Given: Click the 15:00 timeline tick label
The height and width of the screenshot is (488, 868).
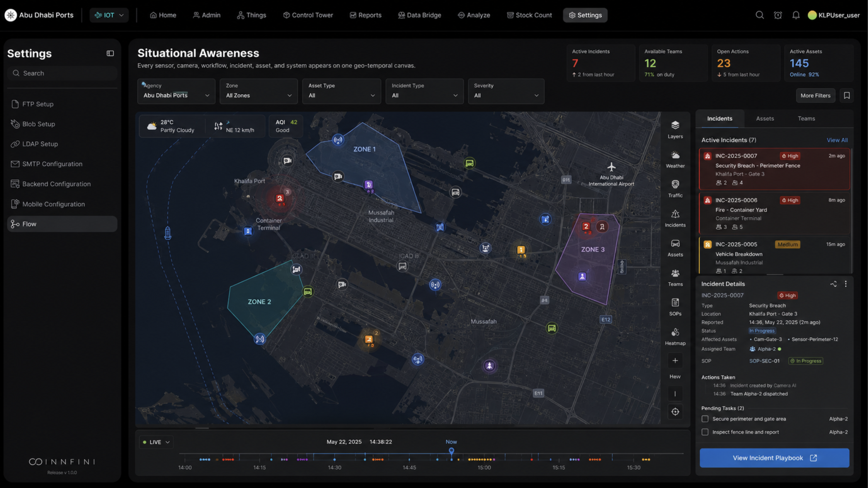Looking at the screenshot, I should (x=484, y=467).
